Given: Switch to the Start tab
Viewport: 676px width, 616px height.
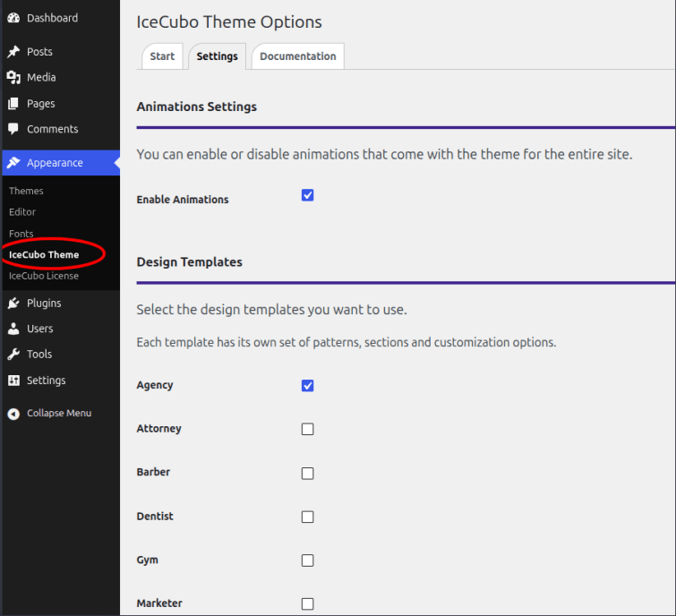Looking at the screenshot, I should point(162,56).
